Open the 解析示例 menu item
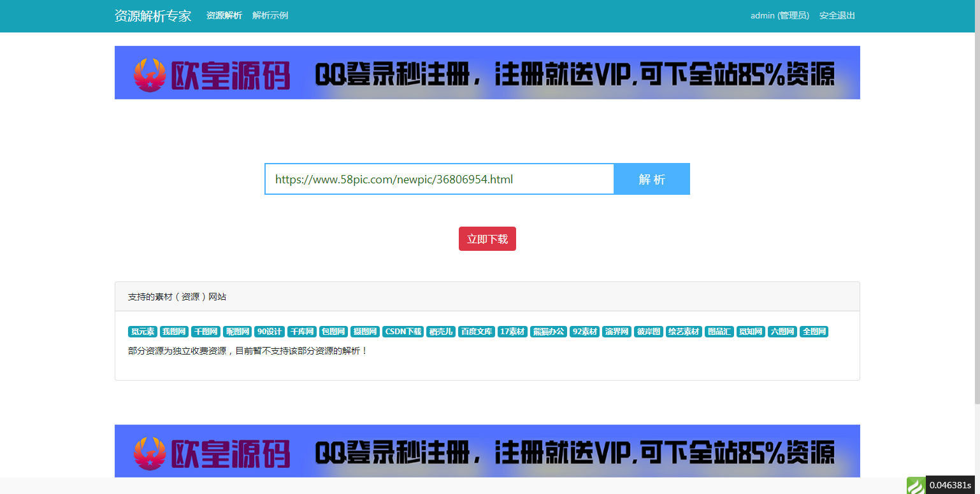This screenshot has height=494, width=980. [270, 15]
